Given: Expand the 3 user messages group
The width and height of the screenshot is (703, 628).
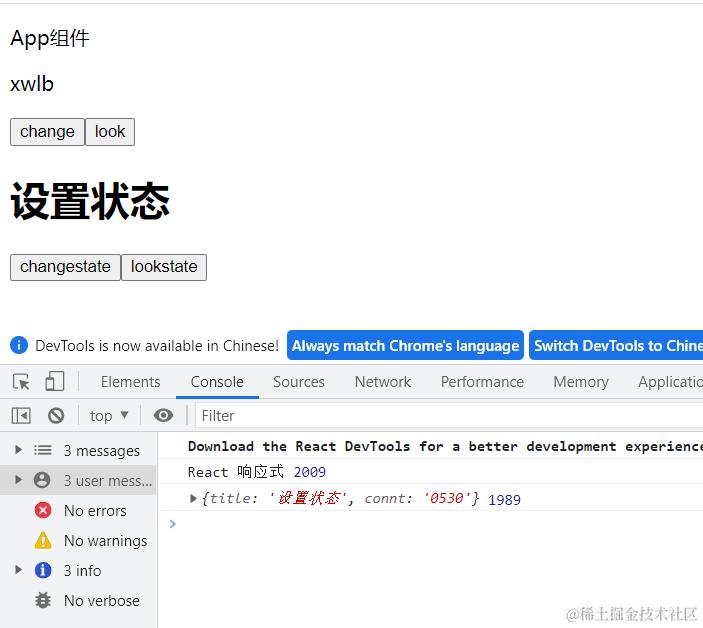Looking at the screenshot, I should click(18, 480).
